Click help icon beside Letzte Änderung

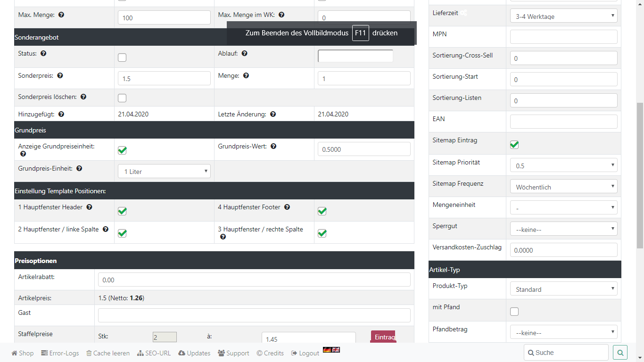[x=273, y=114]
